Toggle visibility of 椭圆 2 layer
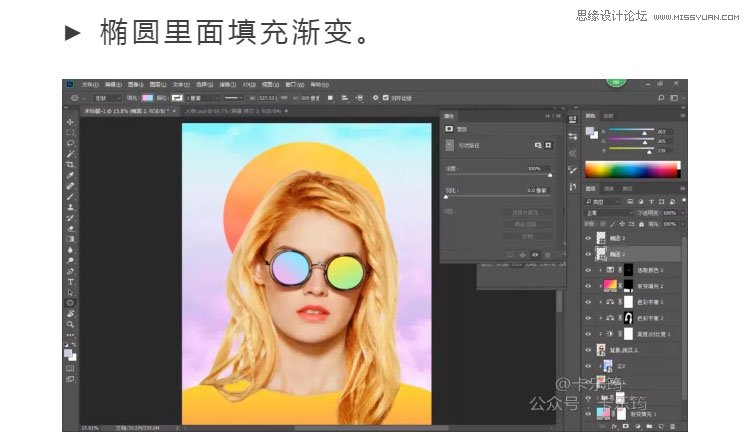Screen dimensions: 750x443 tap(588, 254)
